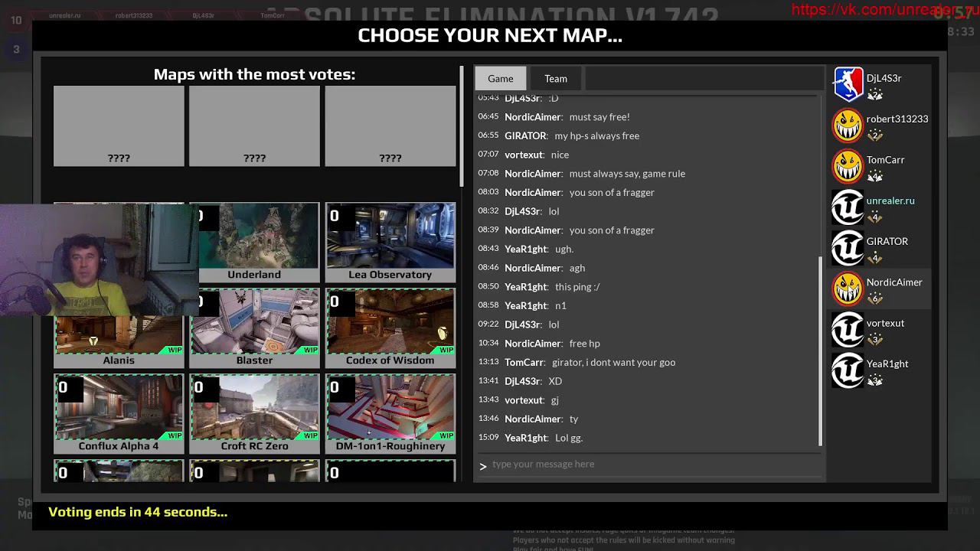Click YeaR1ght's Unreal logo avatar
Screen dimensions: 980x551
coord(848,370)
